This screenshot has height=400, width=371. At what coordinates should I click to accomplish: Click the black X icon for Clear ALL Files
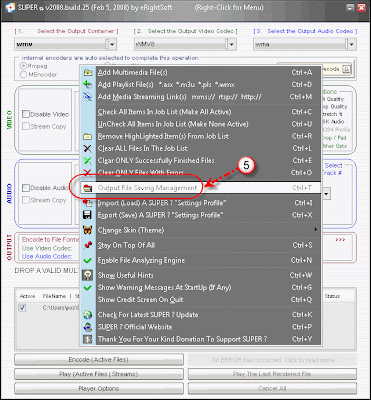[x=88, y=148]
